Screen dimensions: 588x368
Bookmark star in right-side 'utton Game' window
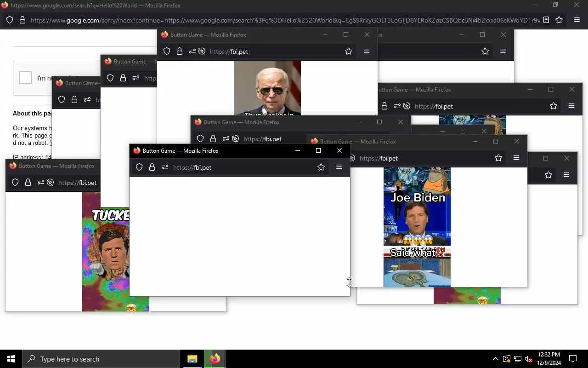pos(554,106)
